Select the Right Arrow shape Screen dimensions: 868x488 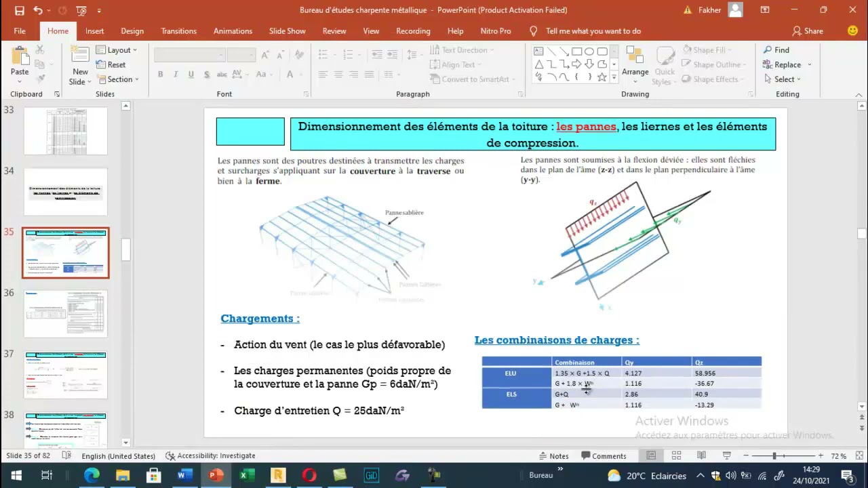click(576, 64)
